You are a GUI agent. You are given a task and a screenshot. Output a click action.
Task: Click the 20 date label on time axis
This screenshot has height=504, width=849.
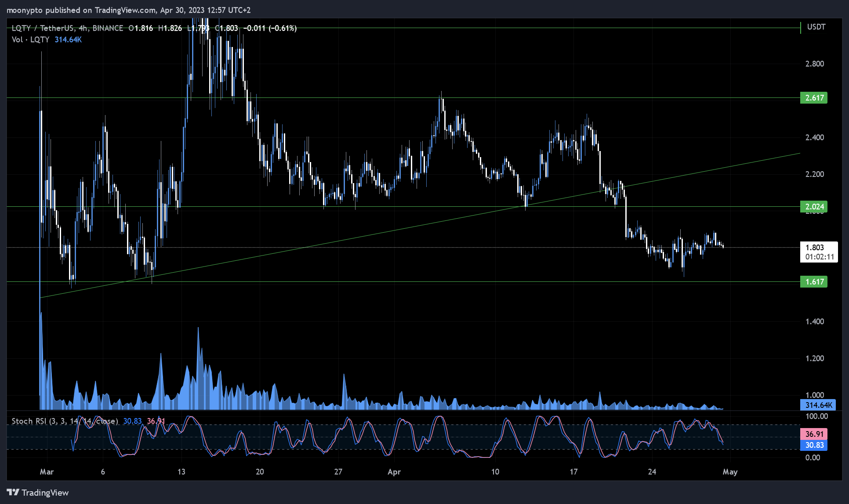(x=260, y=472)
